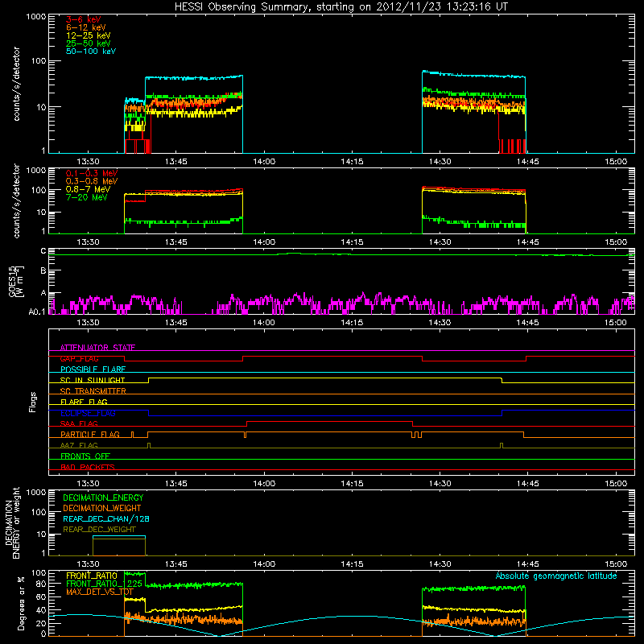
Task: Select the 25-50 keV legend label
Action: [89, 43]
